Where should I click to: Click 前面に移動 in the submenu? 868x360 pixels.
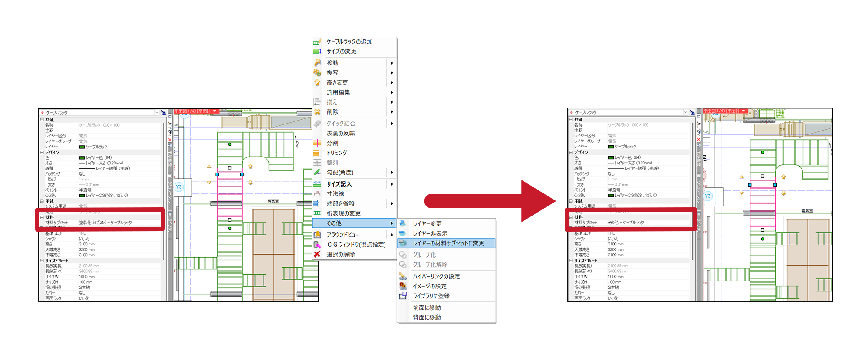[x=427, y=308]
